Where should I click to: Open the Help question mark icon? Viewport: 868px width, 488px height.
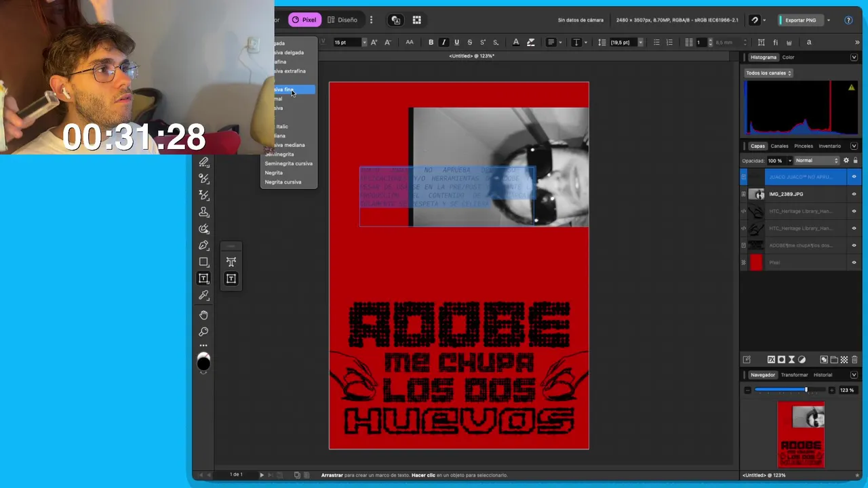[848, 20]
